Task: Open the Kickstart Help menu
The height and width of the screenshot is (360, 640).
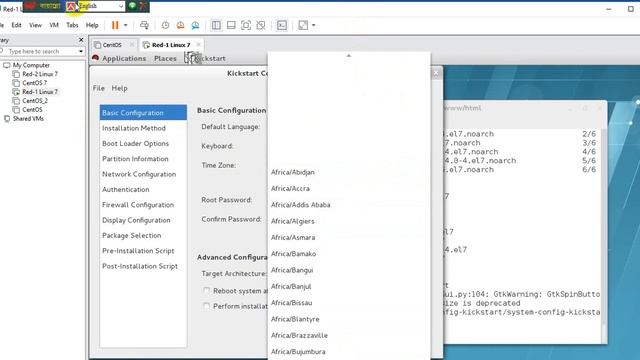Action: click(120, 88)
